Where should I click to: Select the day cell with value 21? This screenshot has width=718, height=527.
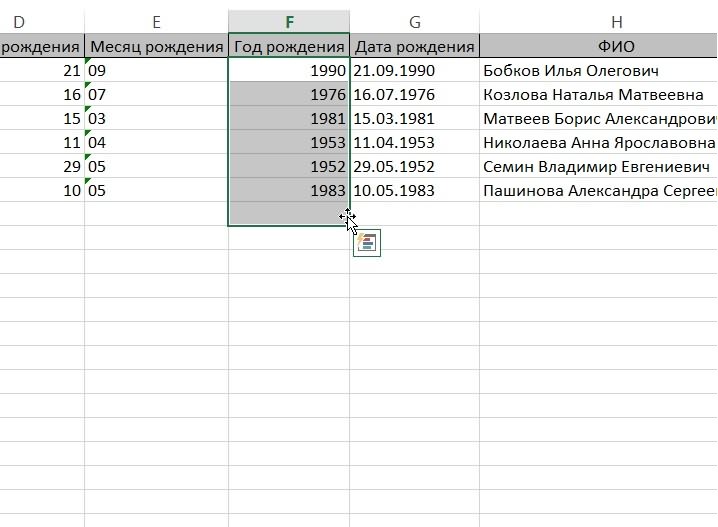[42, 70]
